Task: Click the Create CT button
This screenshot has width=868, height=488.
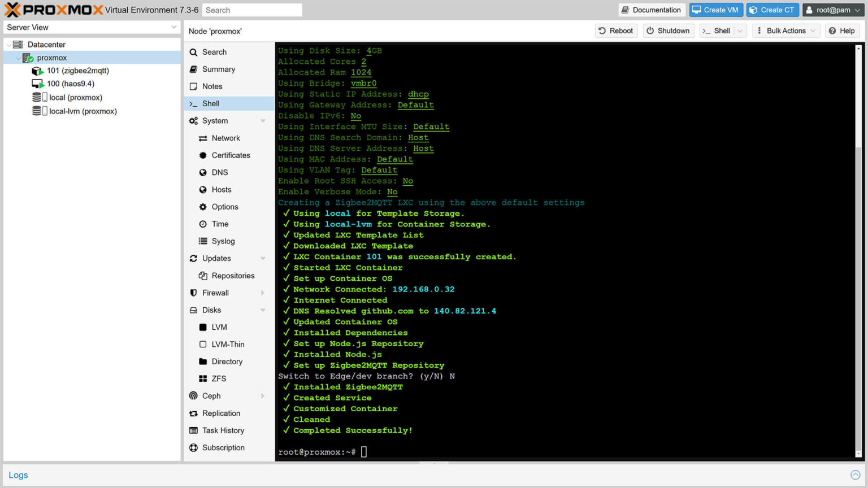Action: [772, 10]
